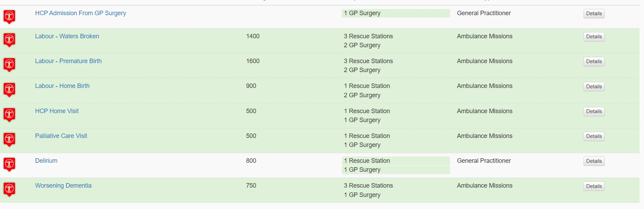The width and height of the screenshot is (644, 209).
Task: Click the highlighted 1 GP Surgery requirement in the Delirium row
Action: point(396,170)
